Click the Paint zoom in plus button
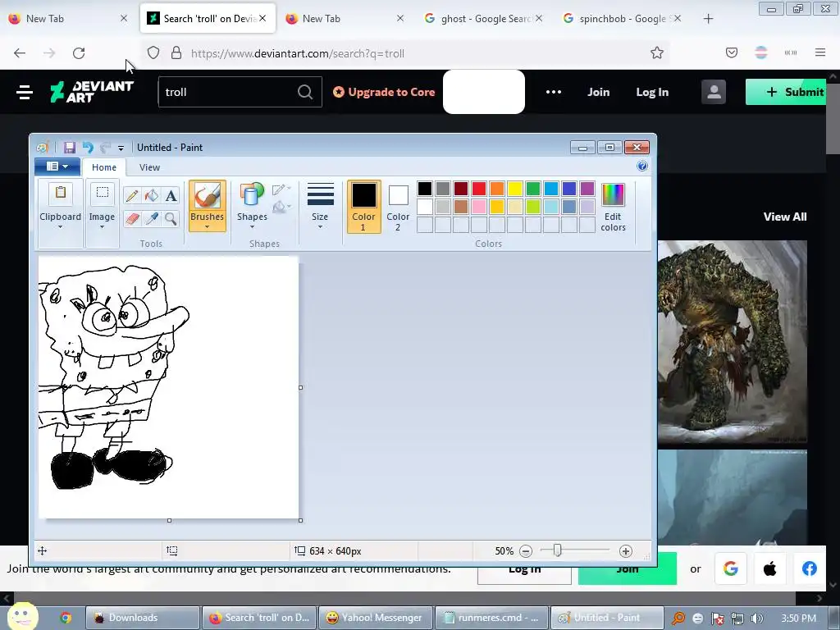840x630 pixels. [625, 551]
